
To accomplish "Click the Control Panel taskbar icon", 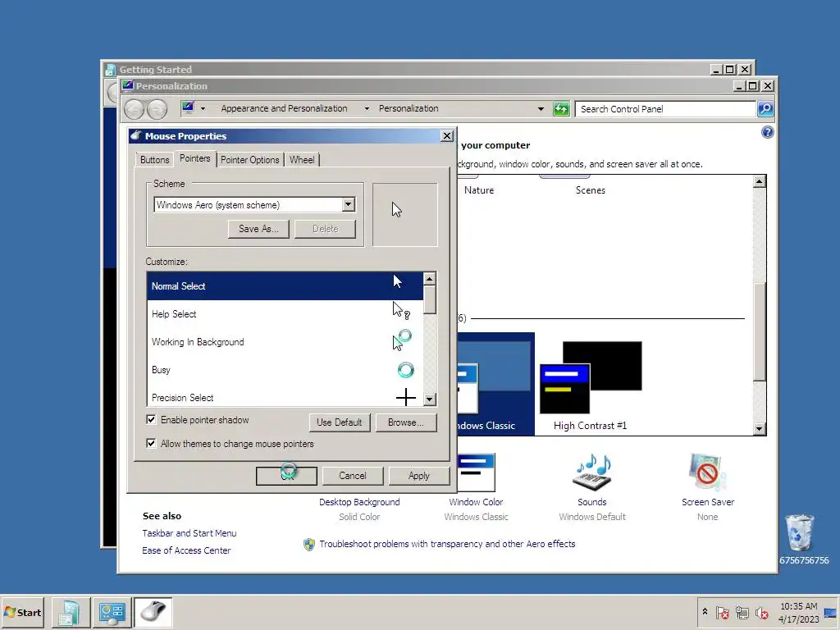I will (x=112, y=612).
